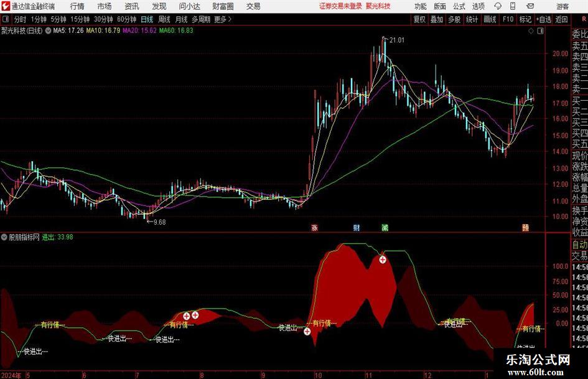Switch to the 15分钟 period tab
Screen dimensions: 588x379
pyautogui.click(x=80, y=19)
